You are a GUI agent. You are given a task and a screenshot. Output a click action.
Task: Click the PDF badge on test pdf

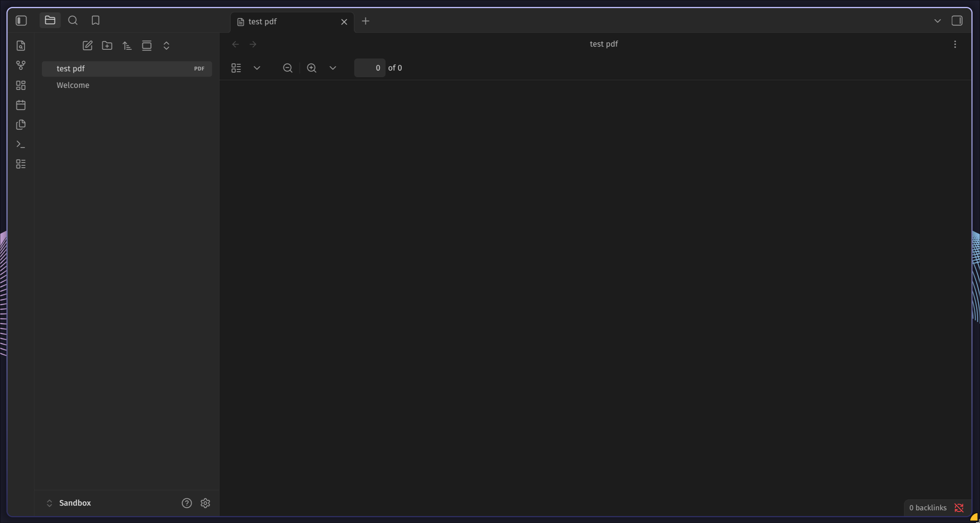(199, 69)
